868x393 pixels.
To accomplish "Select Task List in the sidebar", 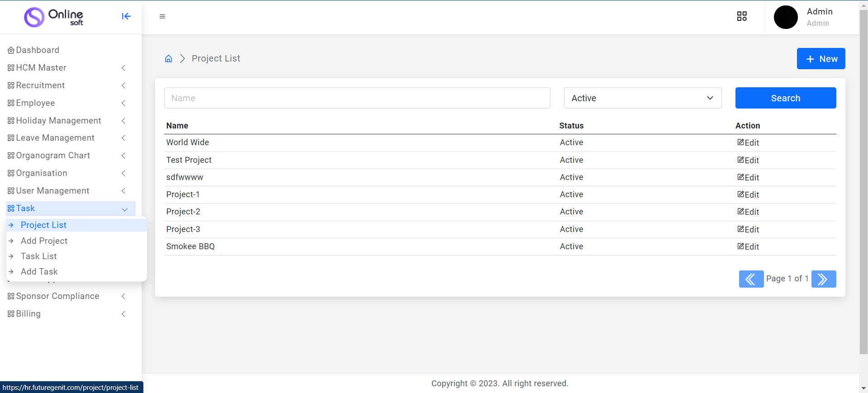I will pos(39,256).
